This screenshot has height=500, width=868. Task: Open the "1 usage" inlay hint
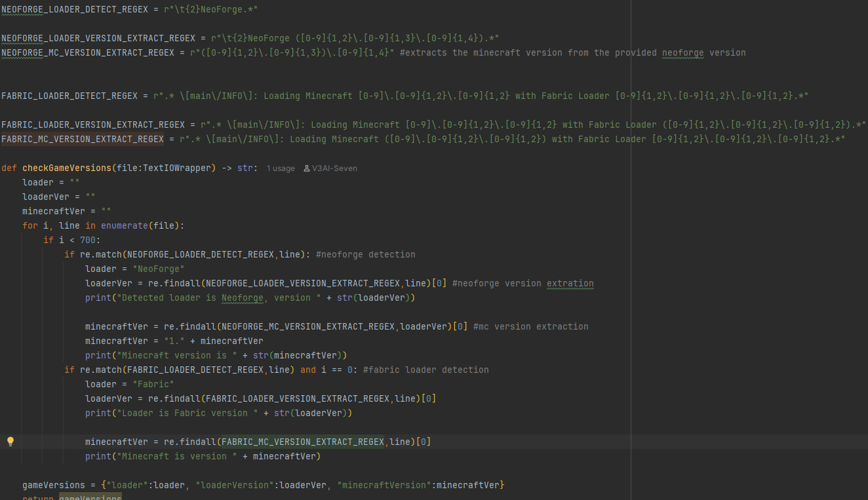[x=281, y=168]
